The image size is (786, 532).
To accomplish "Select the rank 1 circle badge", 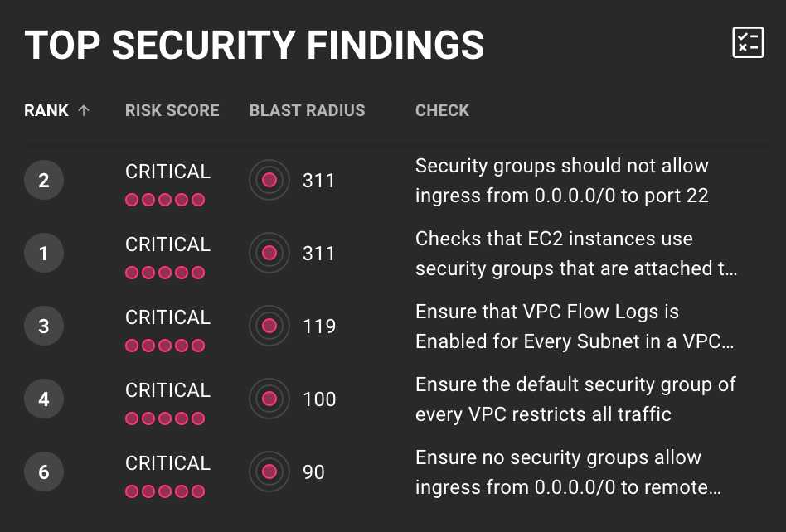I will [44, 254].
